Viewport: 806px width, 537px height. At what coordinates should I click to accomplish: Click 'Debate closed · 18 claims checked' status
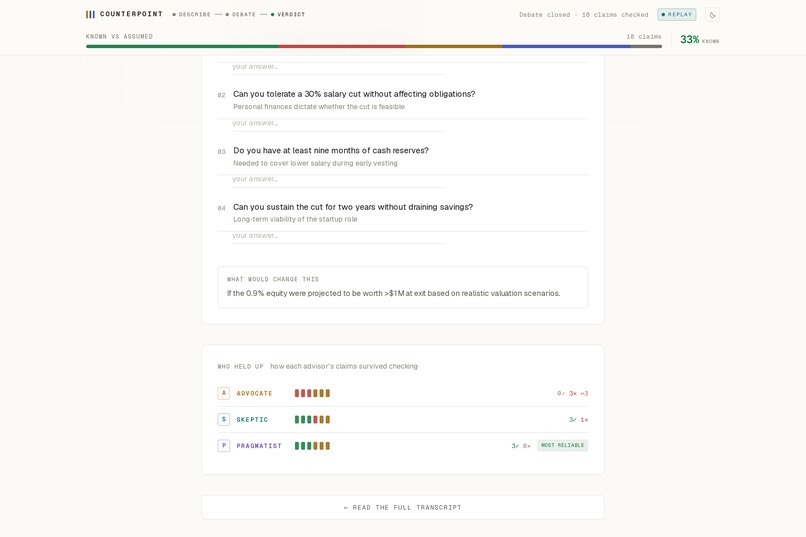point(583,14)
